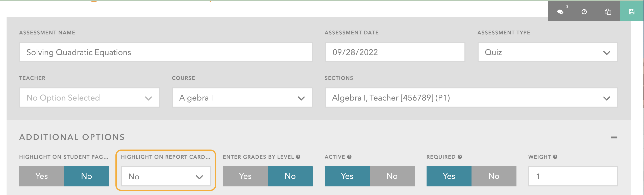
Task: Open the Assessment Type dropdown
Action: (548, 52)
